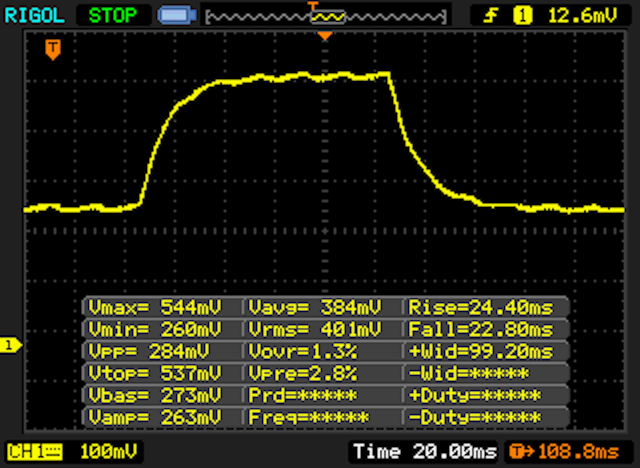This screenshot has height=468, width=640.
Task: Select the Prd measurement row
Action: pyautogui.click(x=303, y=395)
